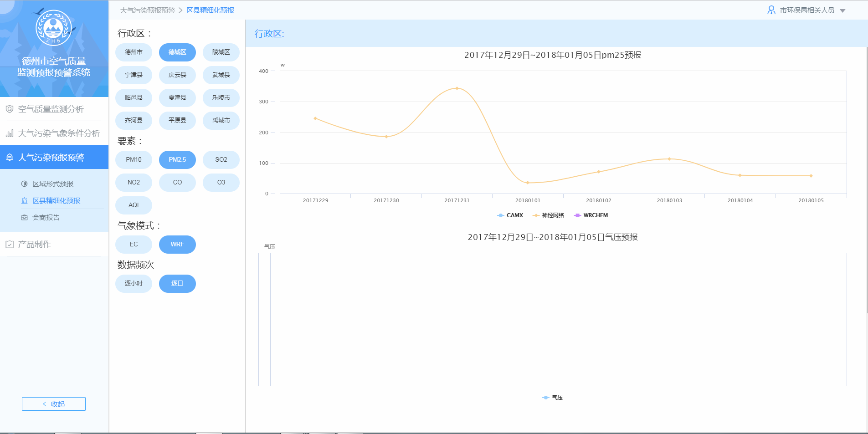Toggle the WRCHEM legend entry
This screenshot has height=434, width=868.
[591, 215]
